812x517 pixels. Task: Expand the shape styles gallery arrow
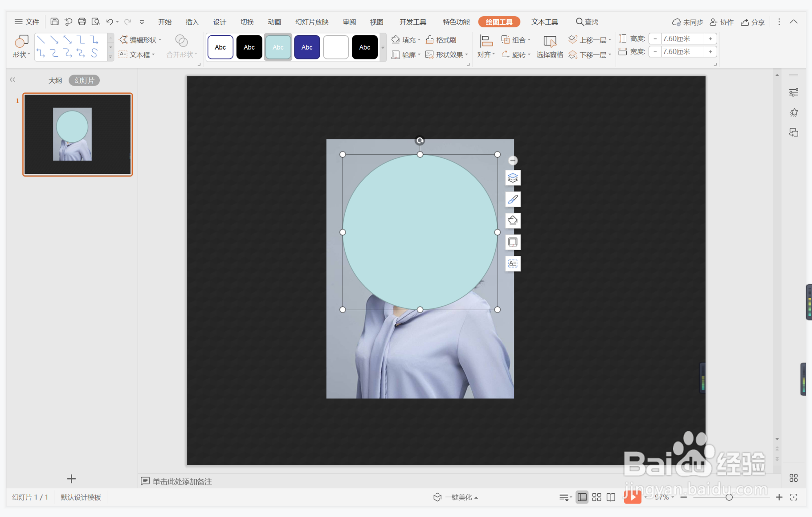[383, 47]
